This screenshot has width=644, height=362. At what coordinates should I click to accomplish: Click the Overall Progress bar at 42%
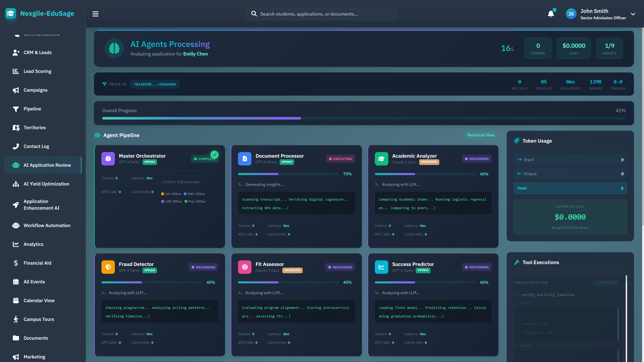(x=362, y=118)
